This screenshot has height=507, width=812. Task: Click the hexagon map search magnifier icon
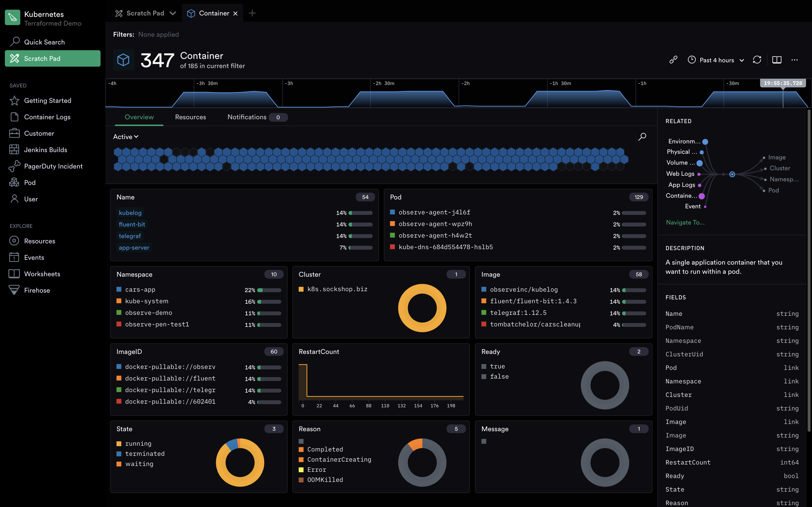click(x=642, y=137)
